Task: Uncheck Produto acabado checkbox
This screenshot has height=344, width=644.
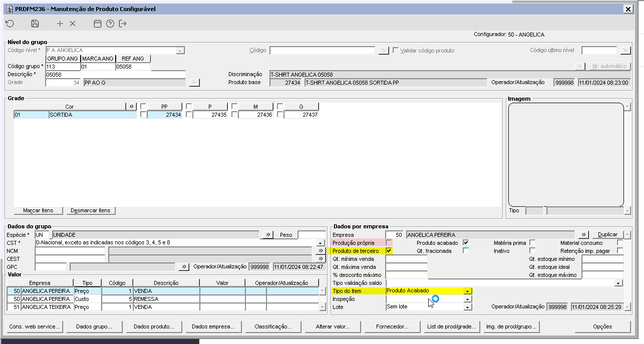Action: [x=466, y=242]
